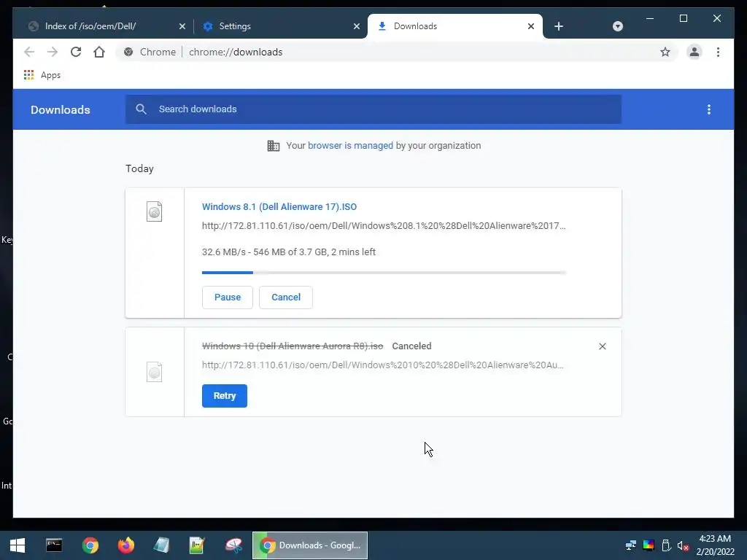This screenshot has height=560, width=747.
Task: Click the Windows 10 download source URL
Action: point(382,365)
